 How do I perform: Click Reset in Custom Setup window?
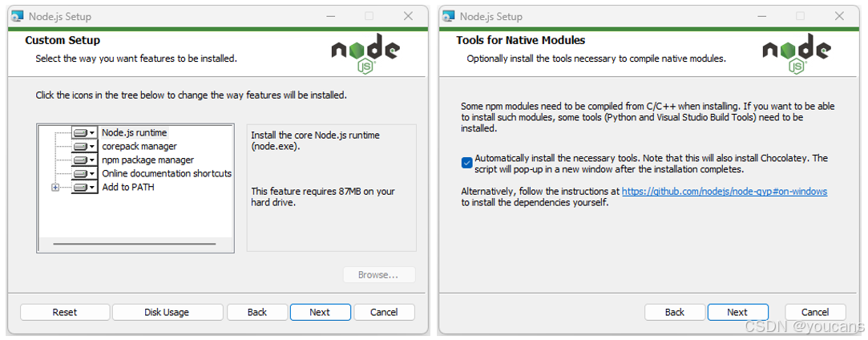point(65,312)
